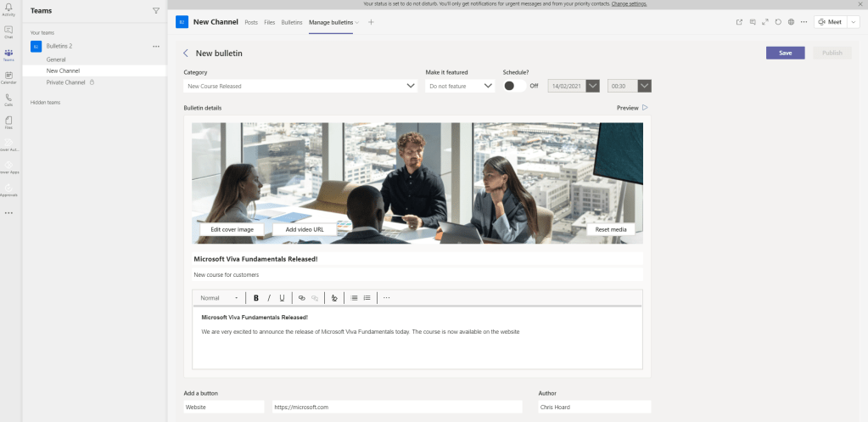Click the Teams filter funnel icon
Viewport: 868px width, 422px height.
click(x=155, y=11)
